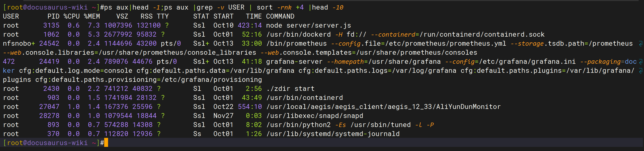This screenshot has height=151, width=644.
Task: Click the RSS column header
Action: (147, 17)
